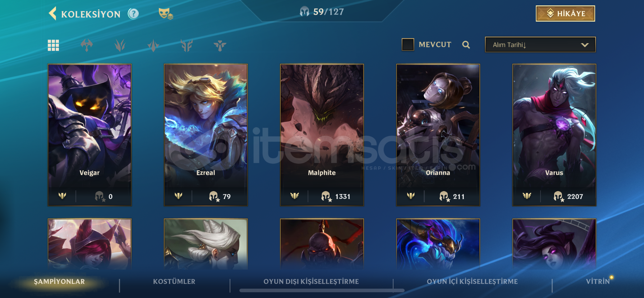The image size is (644, 298).
Task: Open the Oyun İçi Kişiselleştirme tab
Action: (x=472, y=281)
